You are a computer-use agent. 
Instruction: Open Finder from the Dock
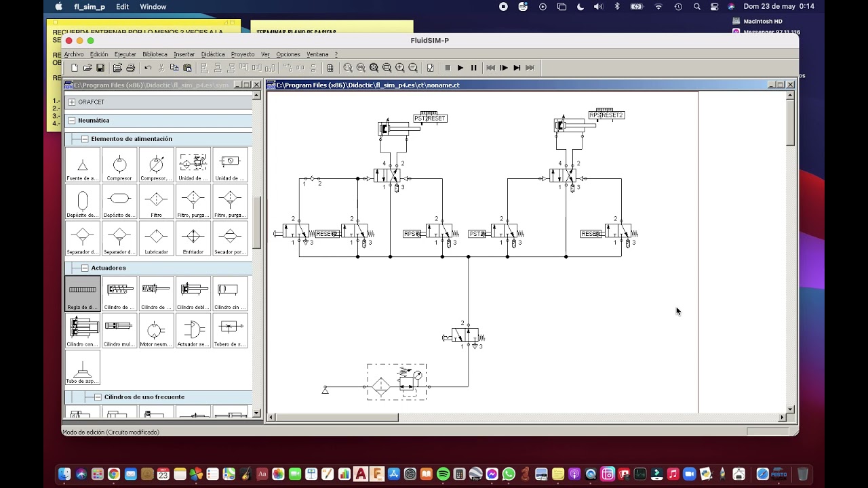[x=64, y=474]
